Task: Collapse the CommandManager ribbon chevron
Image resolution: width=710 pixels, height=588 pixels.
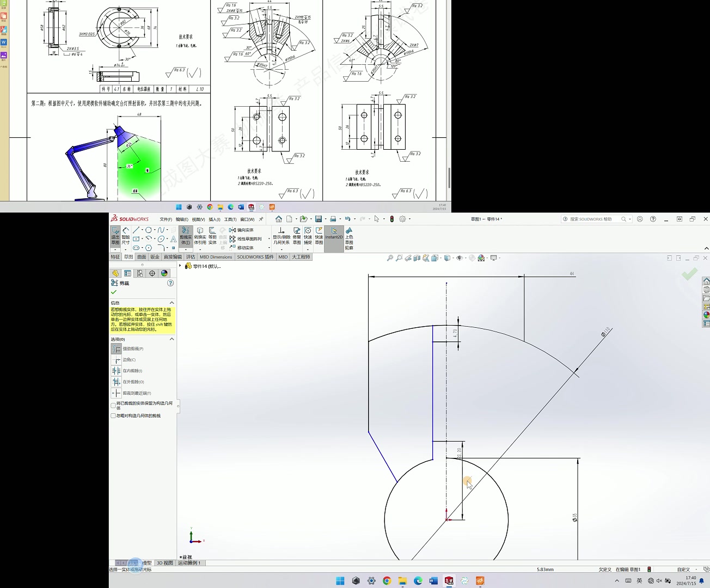Action: (706, 249)
